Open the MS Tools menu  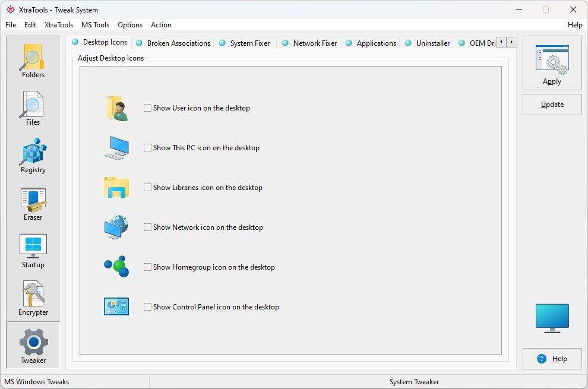95,25
